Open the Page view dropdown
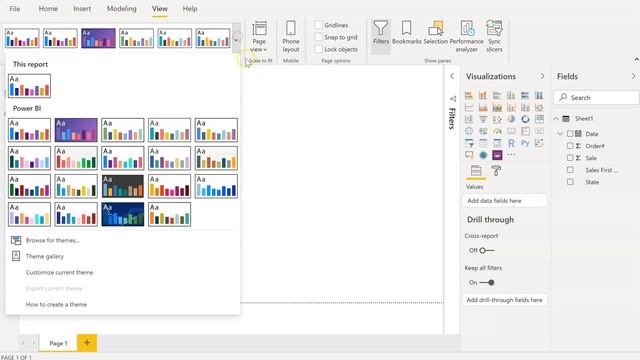Viewport: 640px width, 360px height. point(259,37)
